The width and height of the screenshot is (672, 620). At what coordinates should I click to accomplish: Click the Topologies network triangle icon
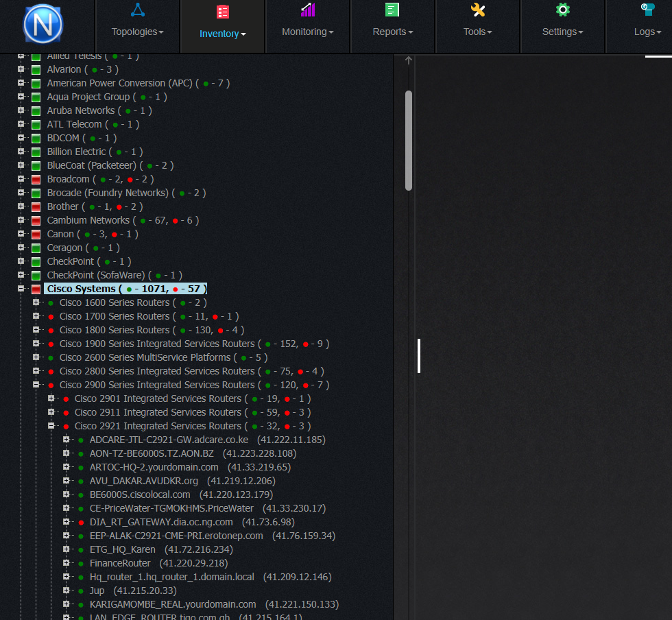[138, 10]
